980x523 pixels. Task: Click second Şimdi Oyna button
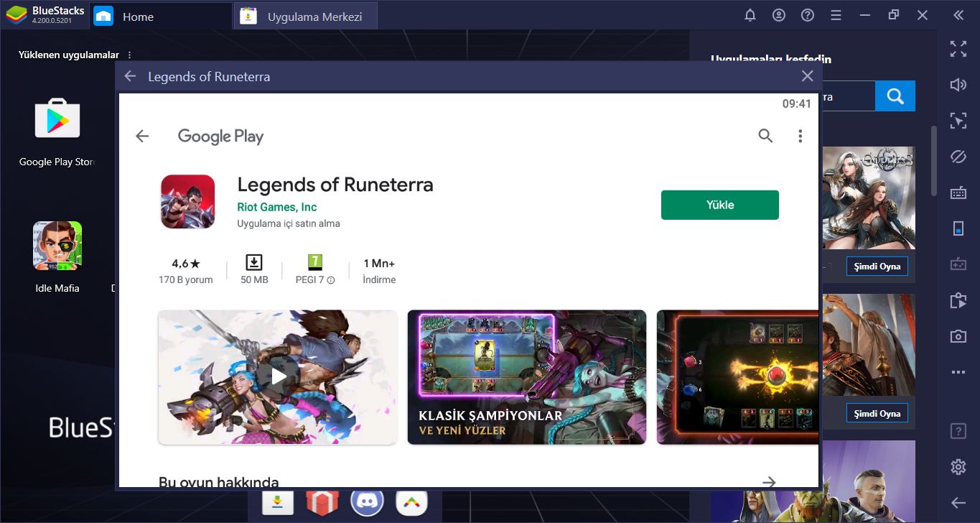(877, 413)
